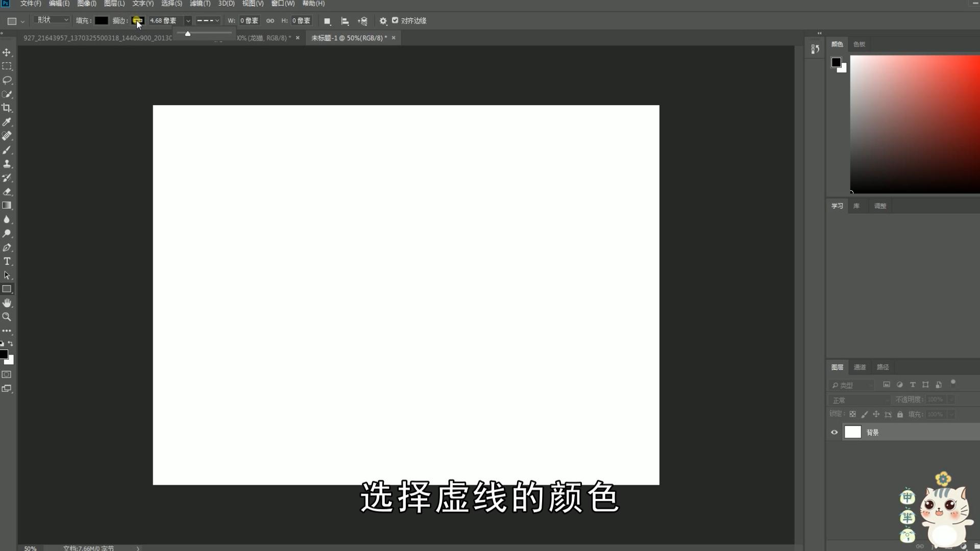Open the 库 tab
The height and width of the screenshot is (551, 980).
pos(856,206)
